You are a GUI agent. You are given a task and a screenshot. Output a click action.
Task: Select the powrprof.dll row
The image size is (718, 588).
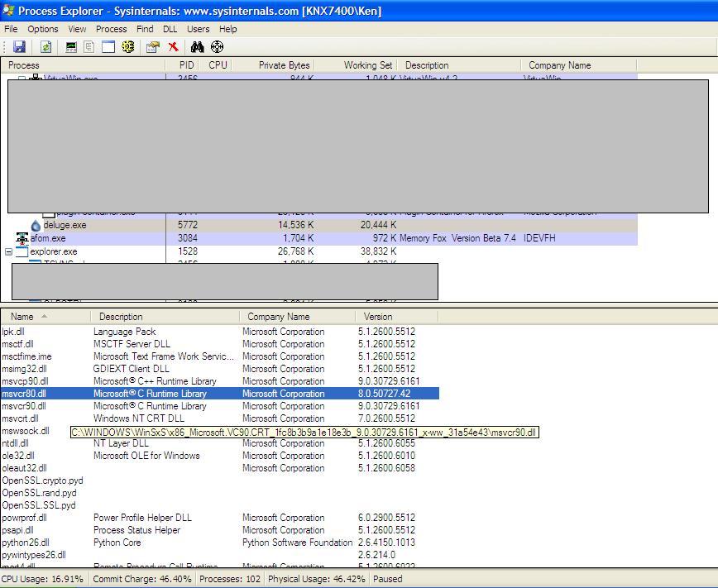(220, 518)
